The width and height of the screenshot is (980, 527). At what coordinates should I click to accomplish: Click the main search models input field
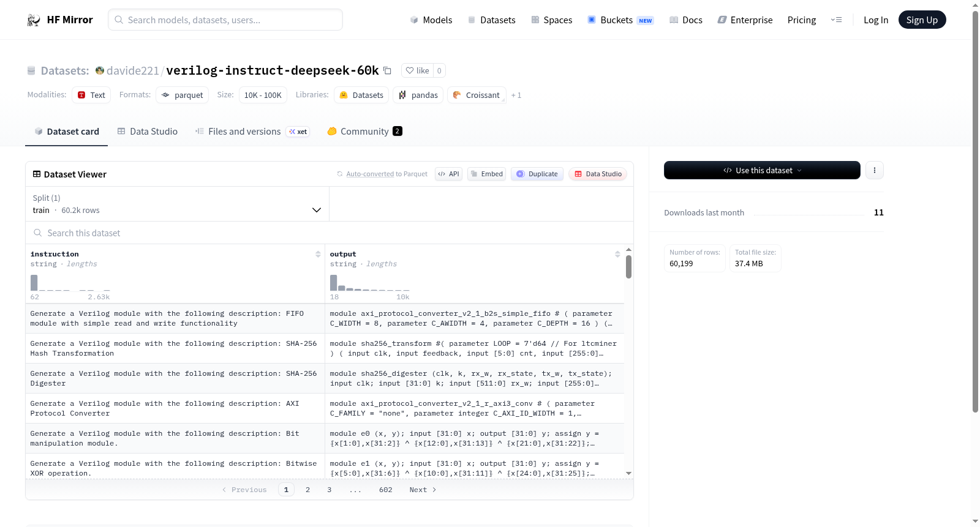tap(225, 20)
